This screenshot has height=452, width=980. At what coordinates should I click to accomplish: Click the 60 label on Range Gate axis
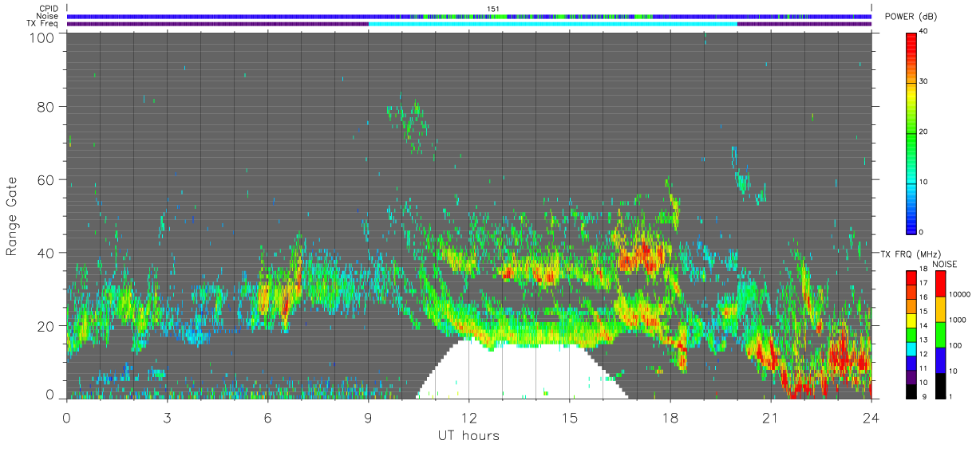pos(46,179)
